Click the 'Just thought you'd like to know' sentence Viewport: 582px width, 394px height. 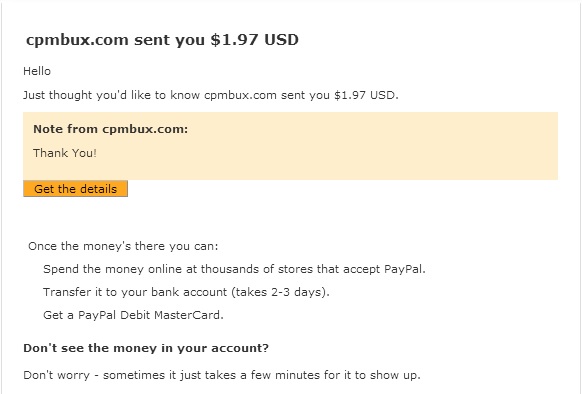click(x=210, y=95)
